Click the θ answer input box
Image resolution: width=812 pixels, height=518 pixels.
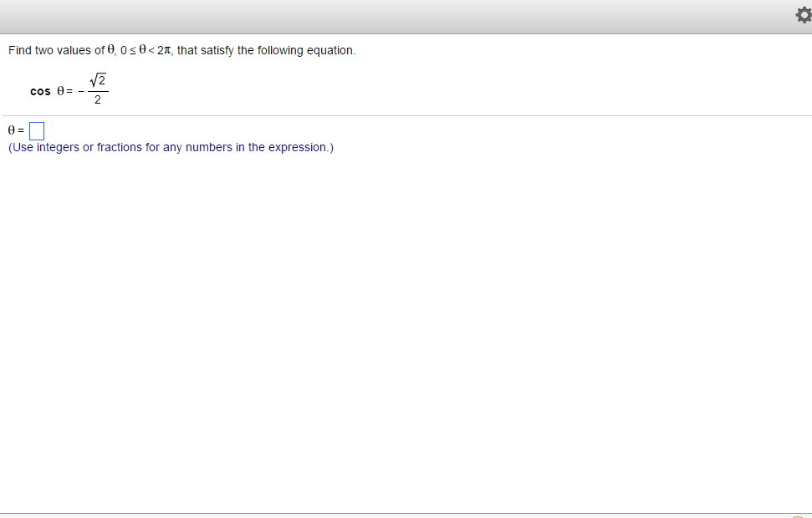tap(36, 131)
